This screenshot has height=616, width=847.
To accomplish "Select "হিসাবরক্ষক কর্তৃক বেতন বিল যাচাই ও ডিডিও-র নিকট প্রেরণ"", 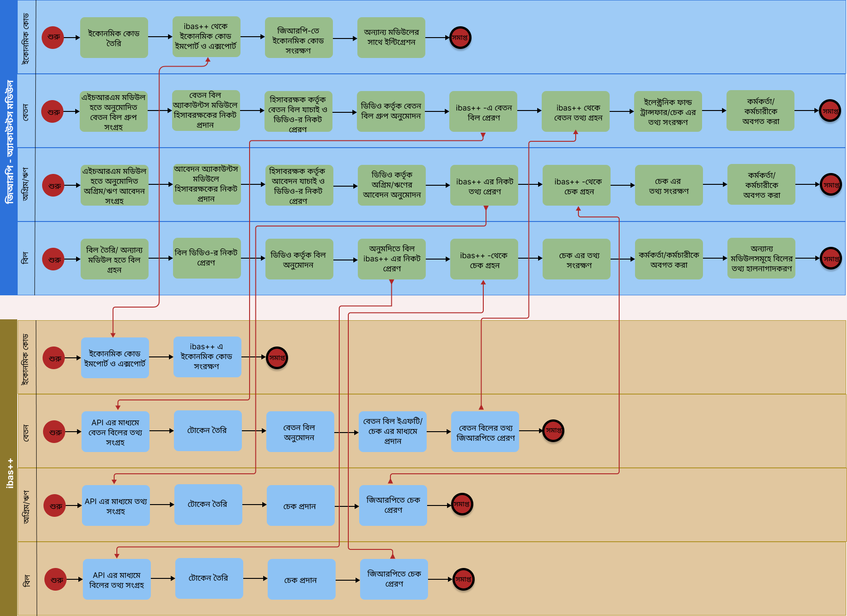I will click(298, 111).
